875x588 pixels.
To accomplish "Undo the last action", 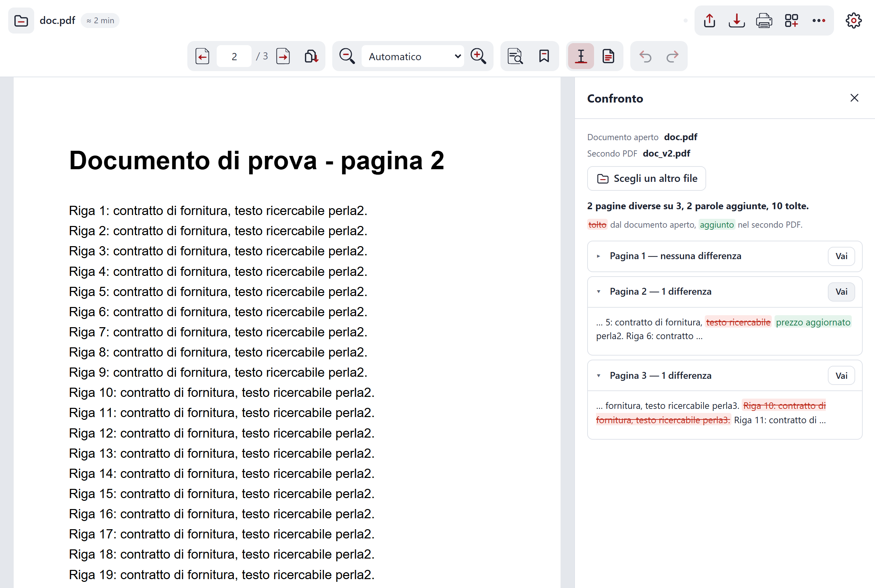I will pos(645,56).
